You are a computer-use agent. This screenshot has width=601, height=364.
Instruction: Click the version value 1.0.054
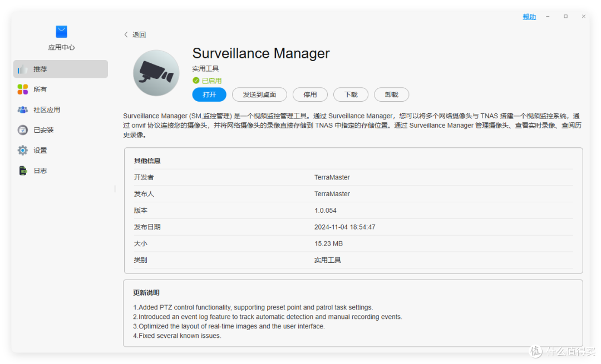coord(326,211)
